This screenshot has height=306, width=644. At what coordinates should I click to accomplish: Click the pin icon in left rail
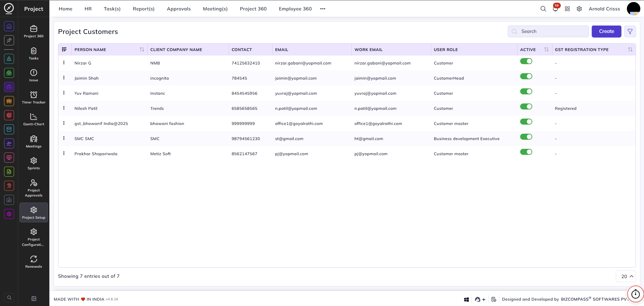click(9, 40)
